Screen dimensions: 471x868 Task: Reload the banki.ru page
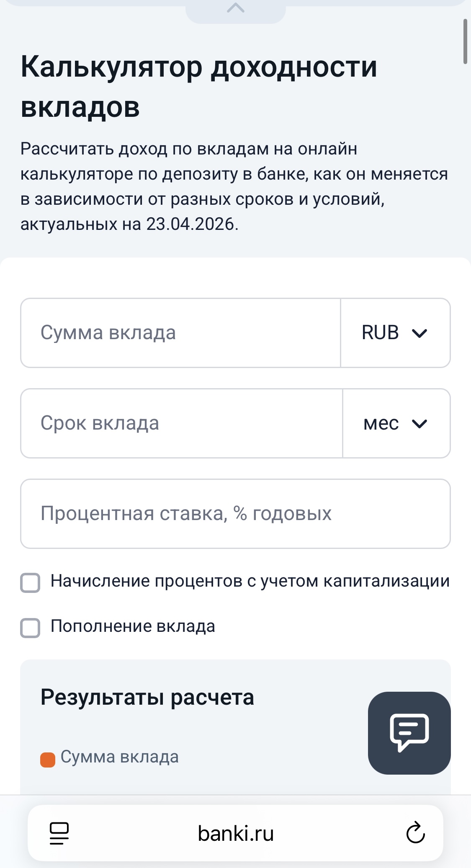[415, 832]
